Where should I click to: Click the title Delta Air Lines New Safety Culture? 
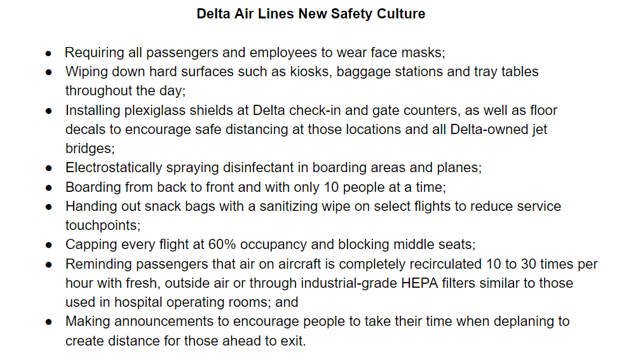click(311, 14)
